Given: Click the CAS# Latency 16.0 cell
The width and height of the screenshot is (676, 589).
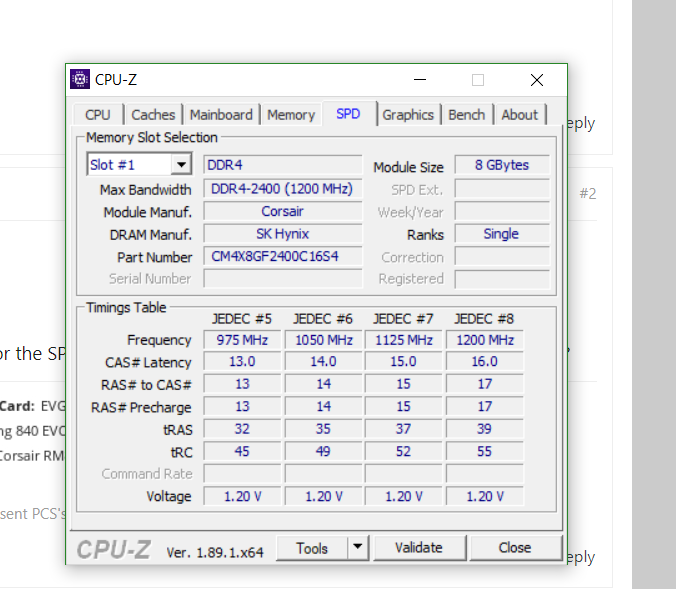Looking at the screenshot, I should 485,361.
